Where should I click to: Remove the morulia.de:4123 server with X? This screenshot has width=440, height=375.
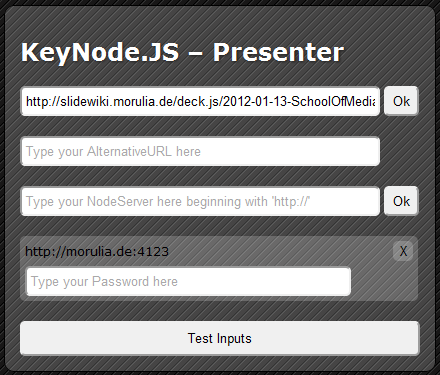(x=403, y=251)
